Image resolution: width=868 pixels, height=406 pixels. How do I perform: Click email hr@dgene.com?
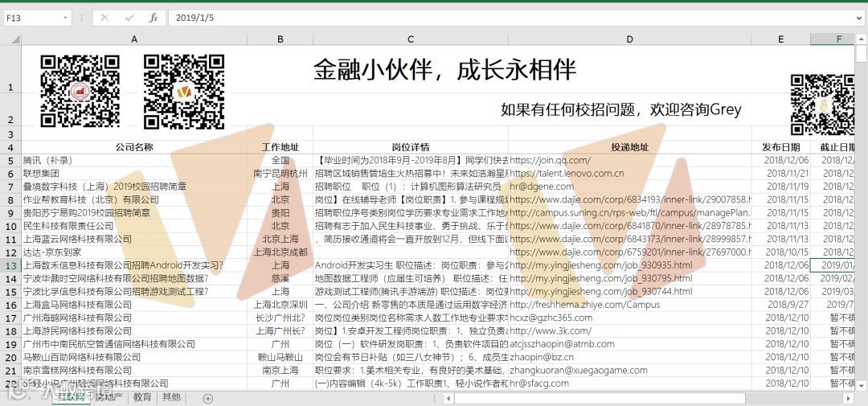point(542,187)
